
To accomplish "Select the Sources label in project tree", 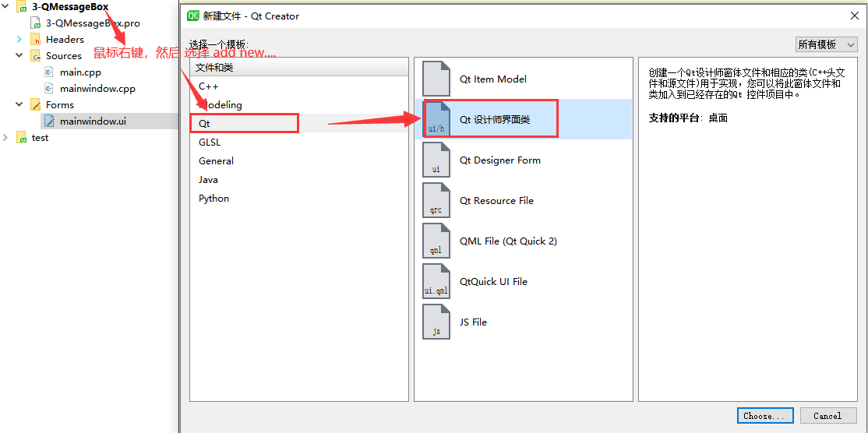I will (64, 56).
